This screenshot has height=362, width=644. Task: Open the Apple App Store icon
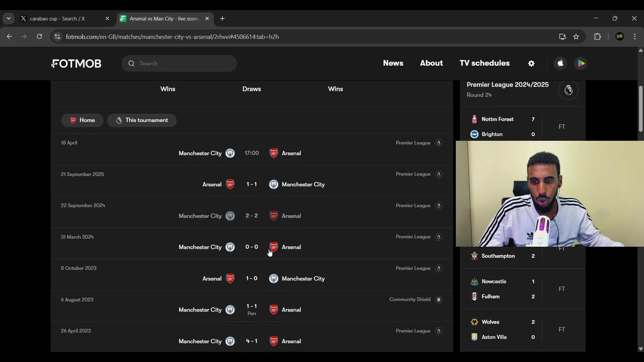(x=560, y=63)
